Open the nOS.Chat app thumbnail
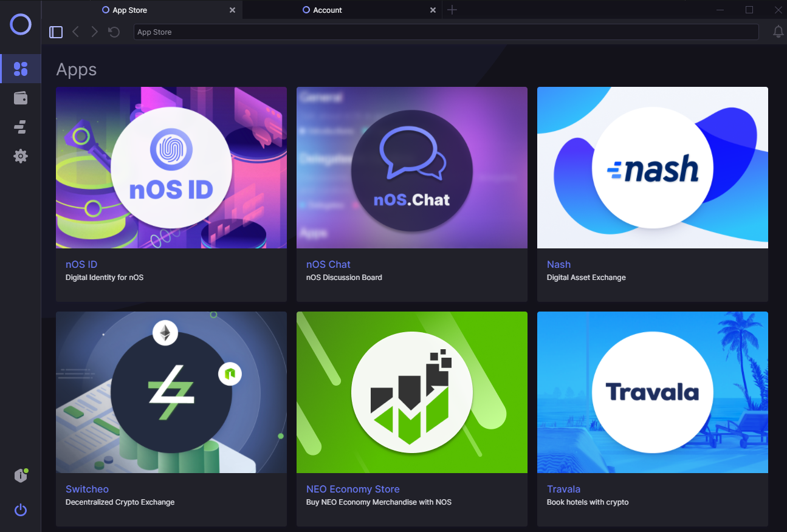787x532 pixels. (412, 168)
